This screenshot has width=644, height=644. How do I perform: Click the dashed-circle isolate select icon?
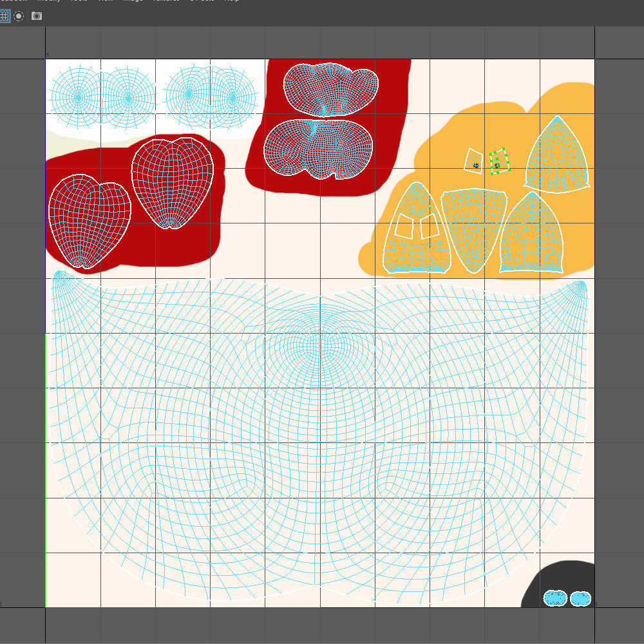[x=19, y=16]
